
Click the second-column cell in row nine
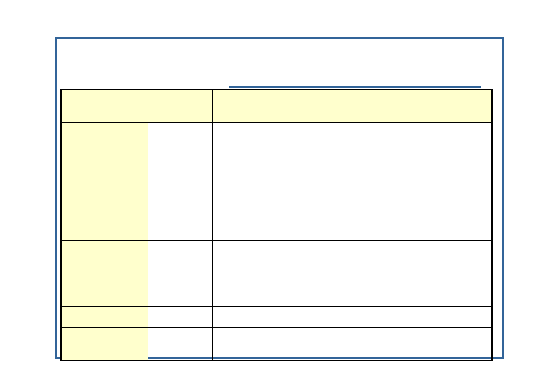tap(180, 316)
